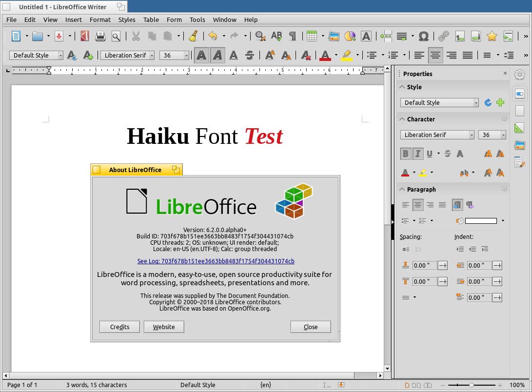Open the Special Character omega icon

click(424, 36)
